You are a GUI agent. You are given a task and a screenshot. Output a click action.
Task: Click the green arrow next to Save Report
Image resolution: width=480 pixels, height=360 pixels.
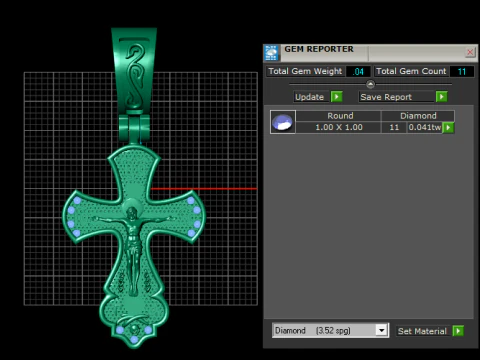442,97
